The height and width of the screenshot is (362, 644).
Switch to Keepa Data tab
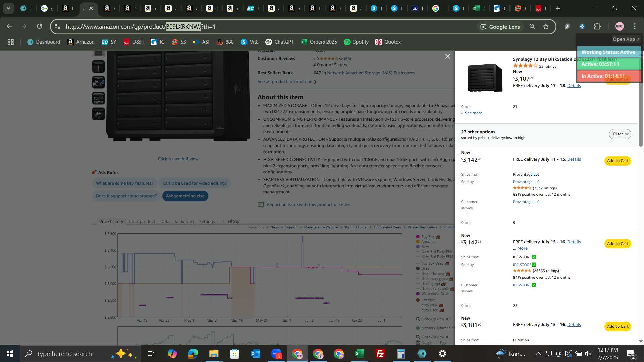pos(165,222)
